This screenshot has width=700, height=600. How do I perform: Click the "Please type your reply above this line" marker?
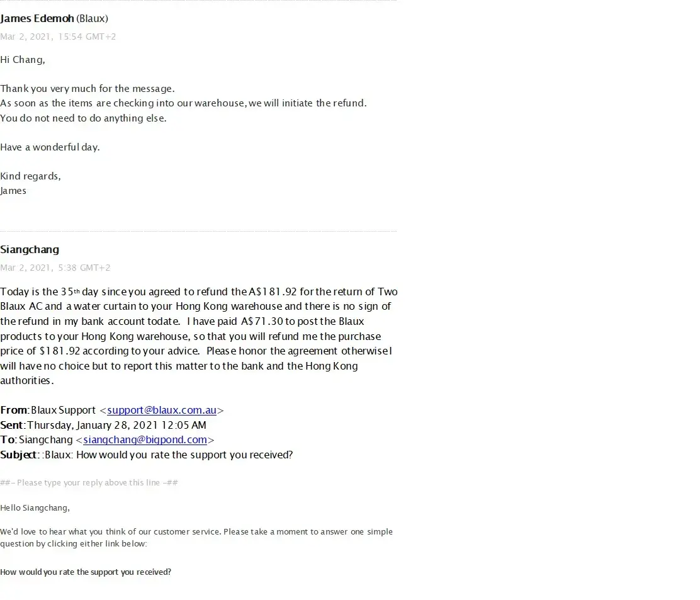click(x=89, y=483)
